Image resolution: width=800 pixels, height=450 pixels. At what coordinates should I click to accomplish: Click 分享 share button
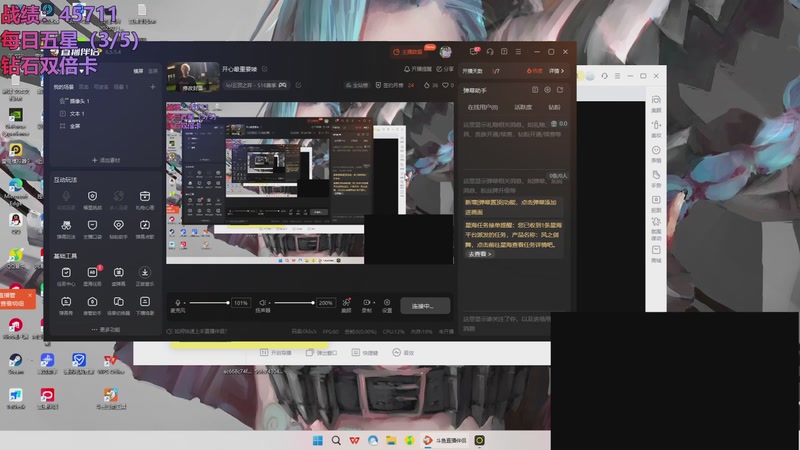click(x=445, y=69)
